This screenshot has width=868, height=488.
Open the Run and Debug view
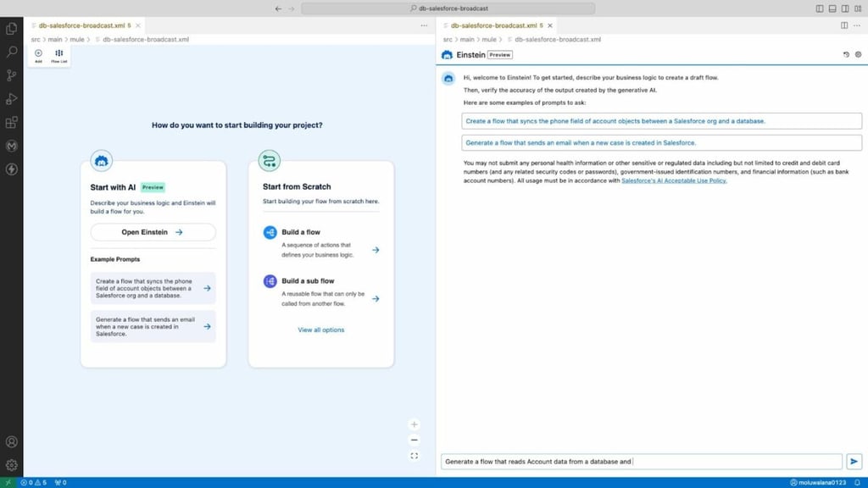[x=11, y=99]
